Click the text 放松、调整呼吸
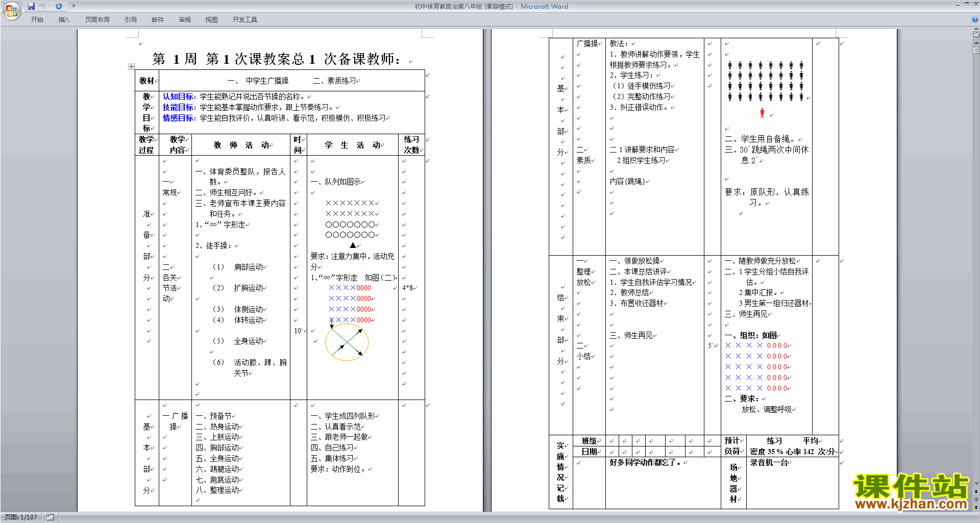Image resolution: width=980 pixels, height=523 pixels. point(767,409)
